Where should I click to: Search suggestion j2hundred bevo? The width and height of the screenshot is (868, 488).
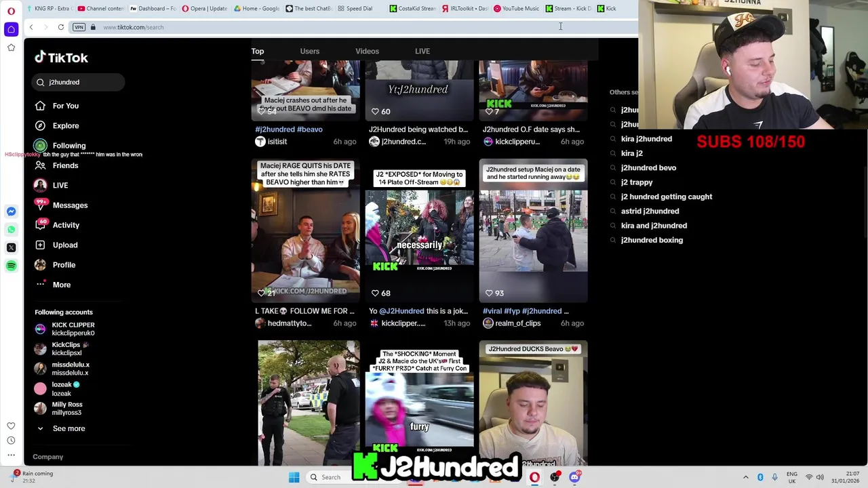tap(648, 168)
